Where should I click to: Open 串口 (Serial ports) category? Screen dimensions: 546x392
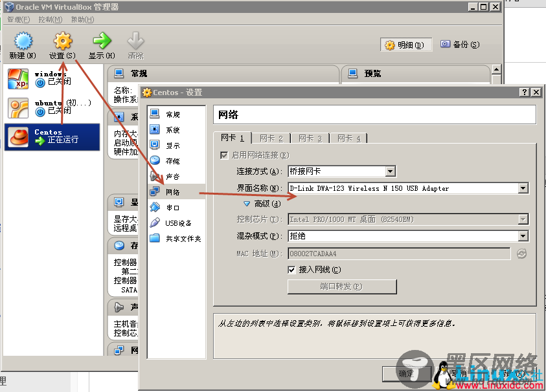pyautogui.click(x=177, y=207)
